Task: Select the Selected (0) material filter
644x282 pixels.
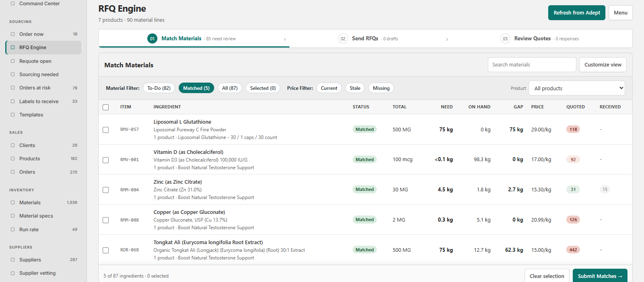Action: click(263, 88)
